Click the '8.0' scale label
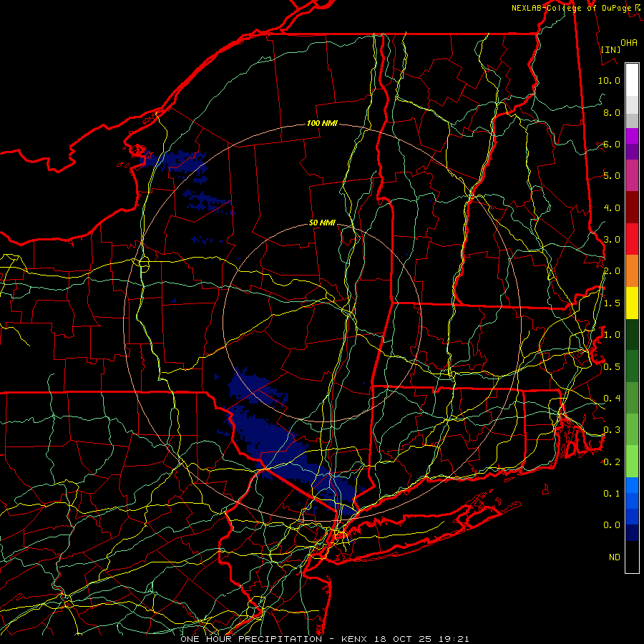Image resolution: width=644 pixels, height=644 pixels. [x=612, y=112]
